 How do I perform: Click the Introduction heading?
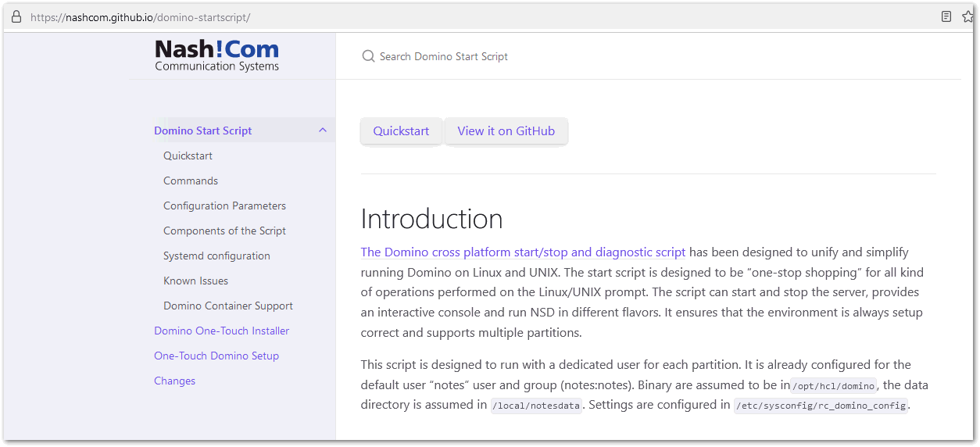pyautogui.click(x=431, y=219)
